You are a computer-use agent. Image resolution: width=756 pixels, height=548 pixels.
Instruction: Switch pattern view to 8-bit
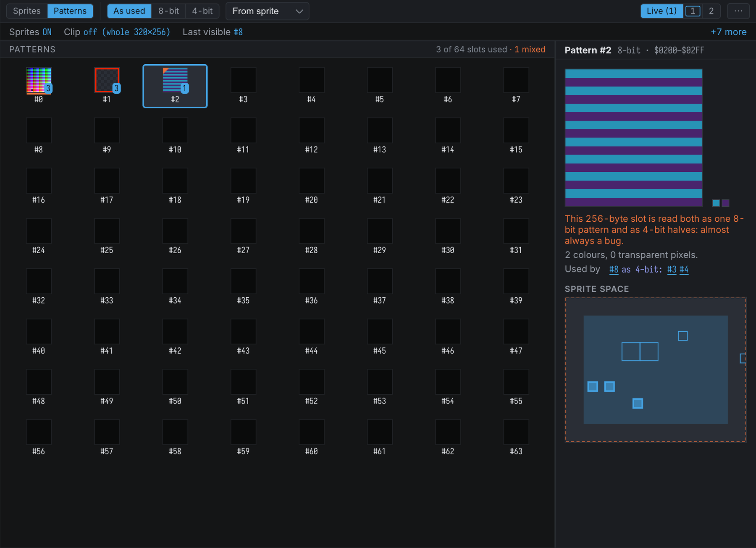(168, 11)
